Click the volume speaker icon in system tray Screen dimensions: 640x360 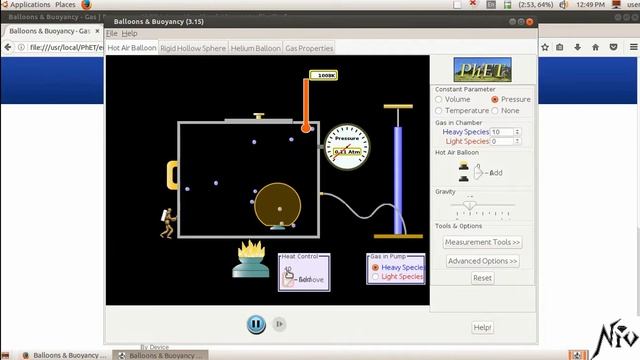click(564, 4)
